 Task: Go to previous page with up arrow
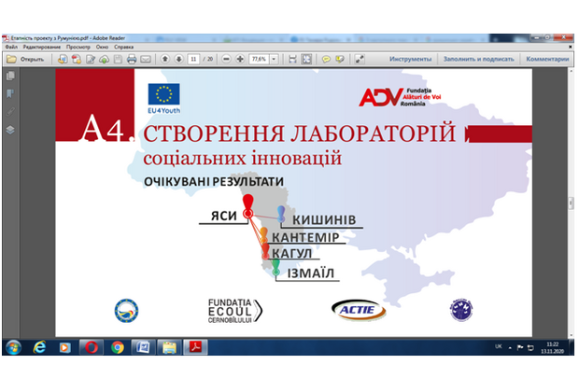click(x=165, y=59)
